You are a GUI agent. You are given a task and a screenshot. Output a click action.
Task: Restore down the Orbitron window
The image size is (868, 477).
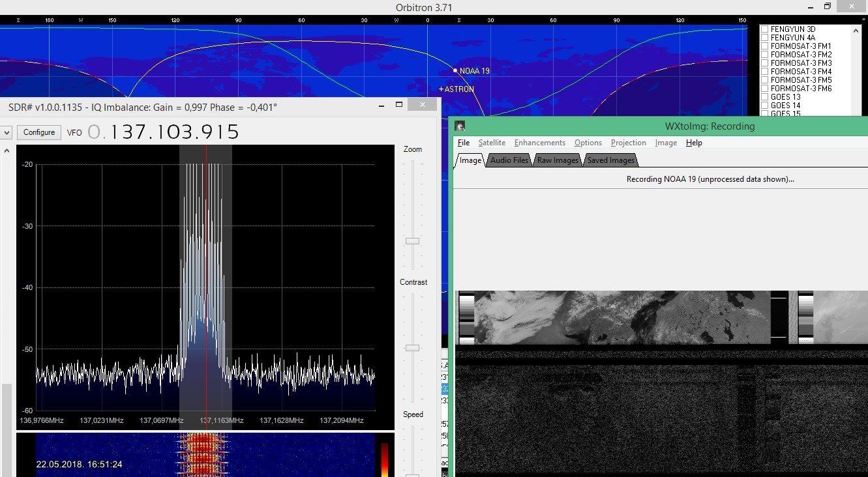[827, 7]
